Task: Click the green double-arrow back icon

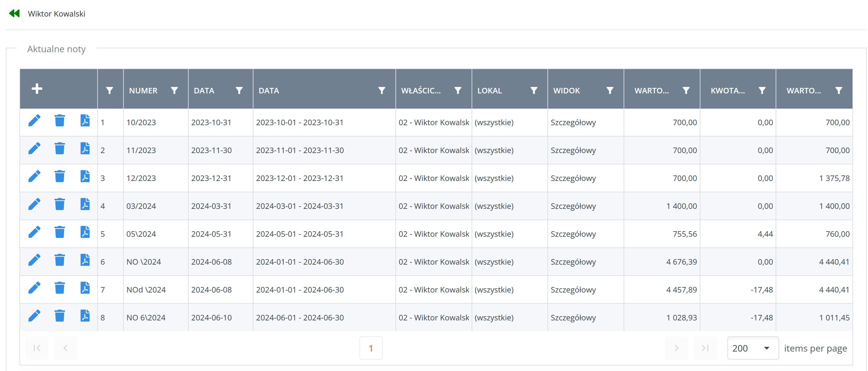Action: [x=15, y=14]
